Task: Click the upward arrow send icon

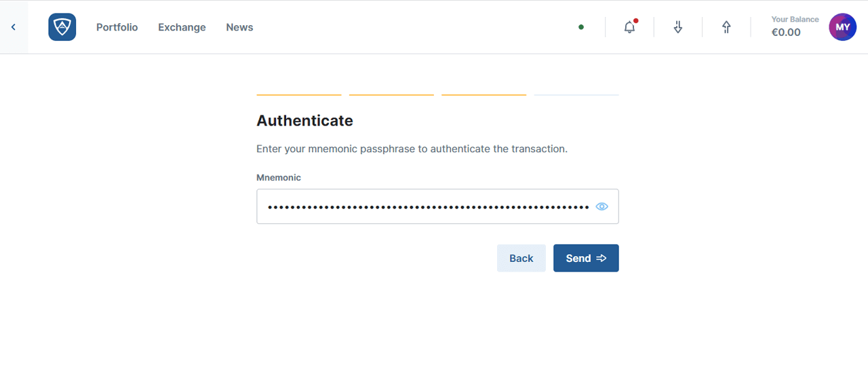Action: tap(726, 27)
